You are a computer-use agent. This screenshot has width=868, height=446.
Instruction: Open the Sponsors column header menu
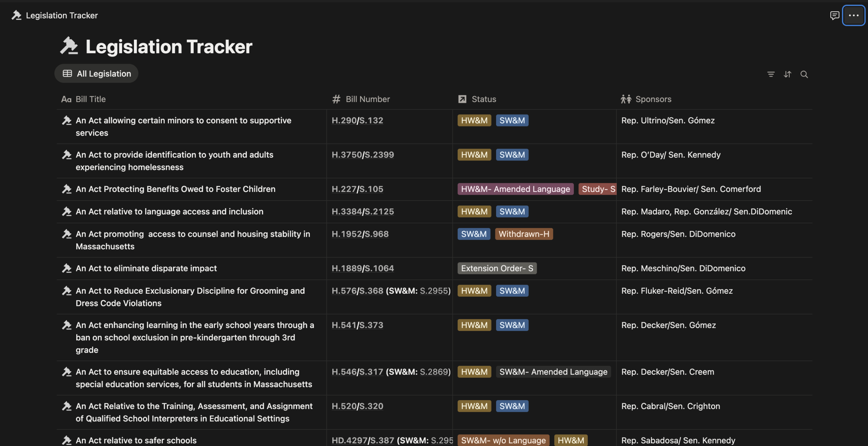[653, 99]
